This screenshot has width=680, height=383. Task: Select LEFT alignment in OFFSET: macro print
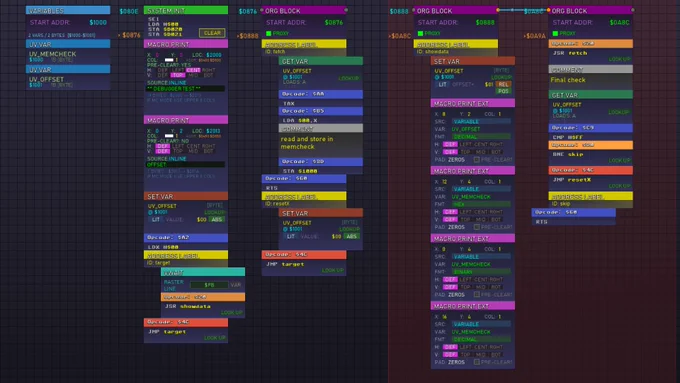pos(178,146)
